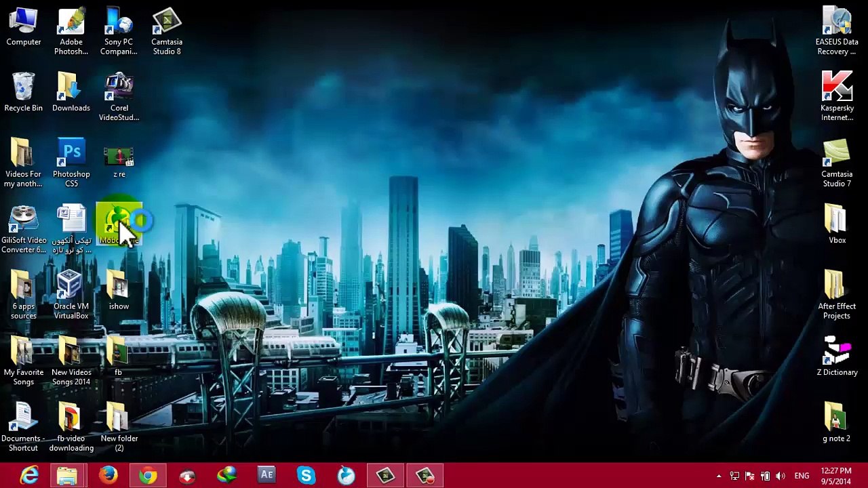
Task: Select the 'New Videos Songs 2014' folder
Action: click(x=71, y=362)
